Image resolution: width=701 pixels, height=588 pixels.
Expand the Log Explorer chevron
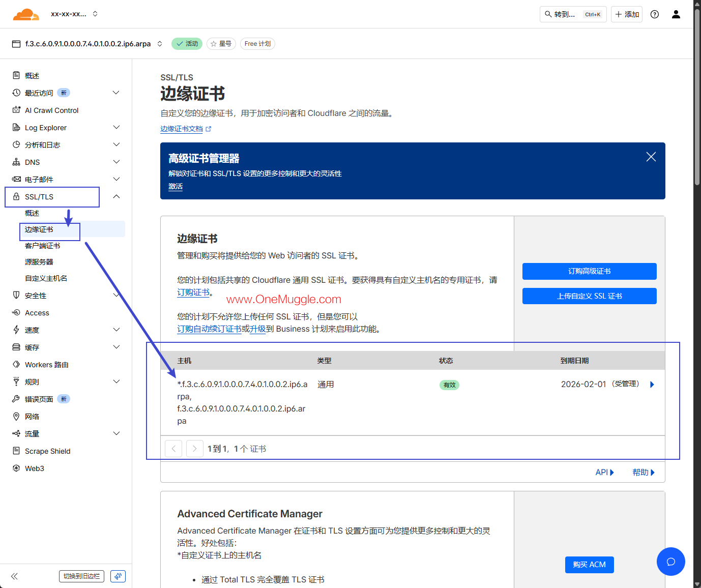tap(116, 127)
